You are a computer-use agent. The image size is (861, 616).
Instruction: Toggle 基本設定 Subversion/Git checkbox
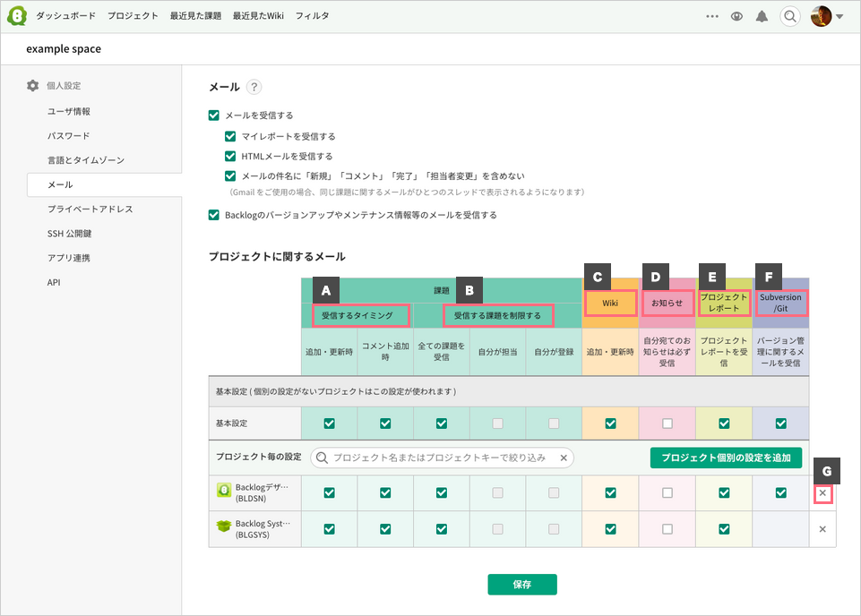(x=781, y=423)
